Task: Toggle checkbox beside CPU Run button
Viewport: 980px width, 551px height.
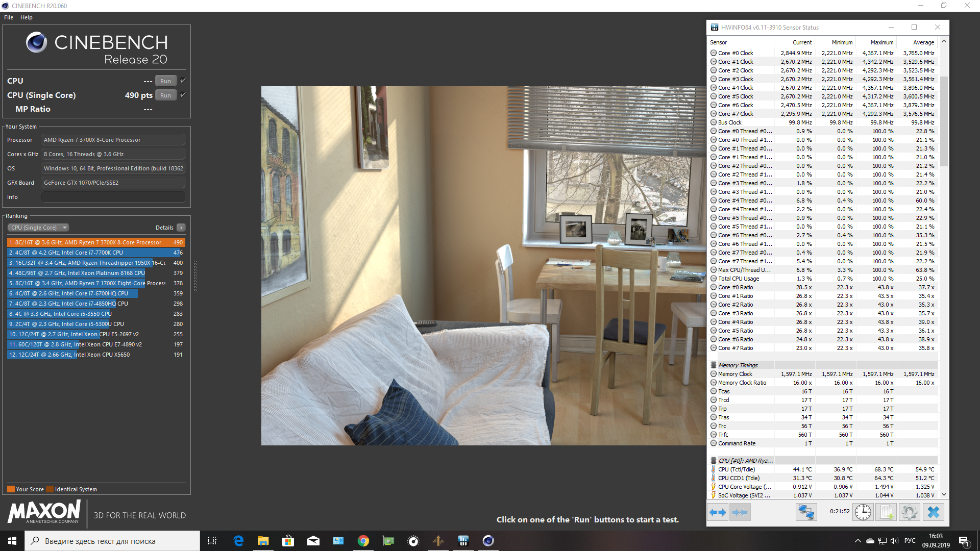Action: tap(183, 81)
